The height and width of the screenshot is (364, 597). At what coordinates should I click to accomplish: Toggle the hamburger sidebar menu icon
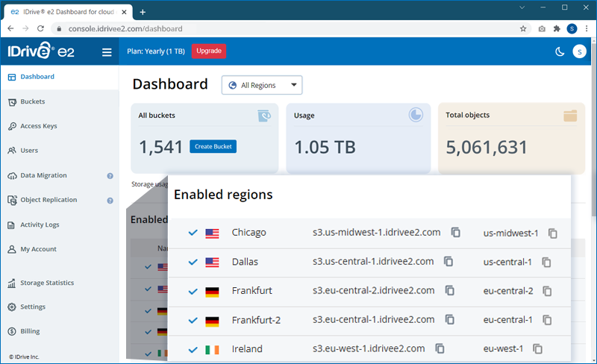tap(107, 52)
